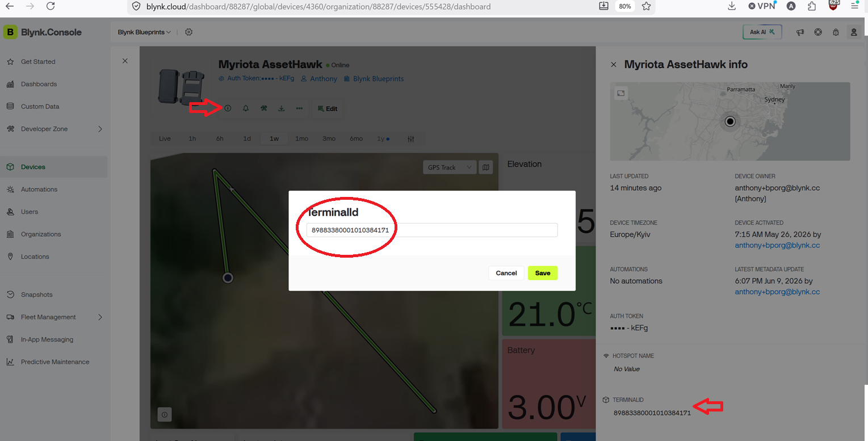Click the Ask AI button
The image size is (868, 441).
pos(762,32)
